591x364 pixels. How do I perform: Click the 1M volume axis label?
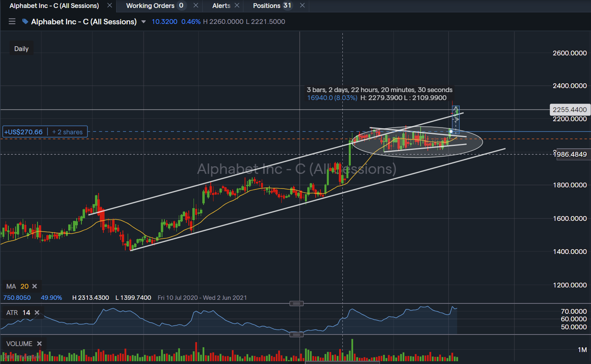(x=582, y=350)
